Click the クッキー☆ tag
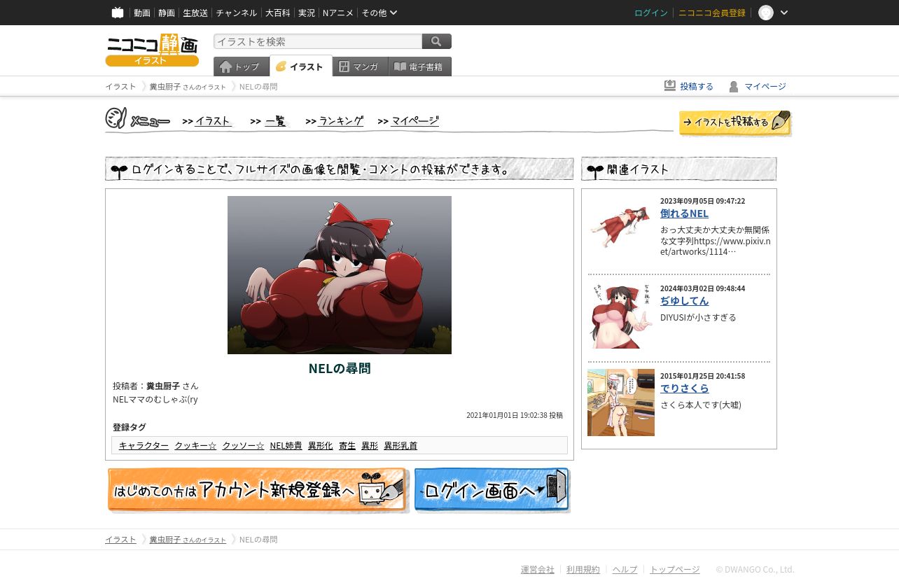 (x=195, y=446)
